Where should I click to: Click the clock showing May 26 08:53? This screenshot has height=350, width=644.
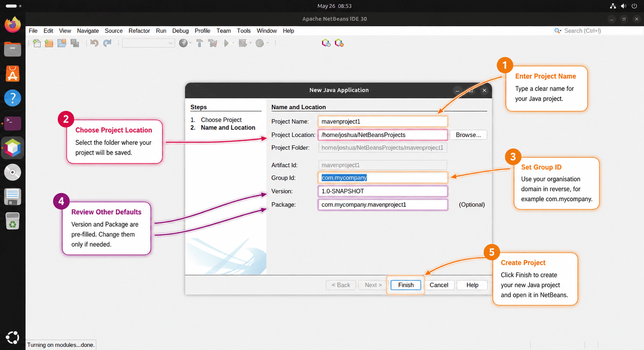(x=335, y=6)
